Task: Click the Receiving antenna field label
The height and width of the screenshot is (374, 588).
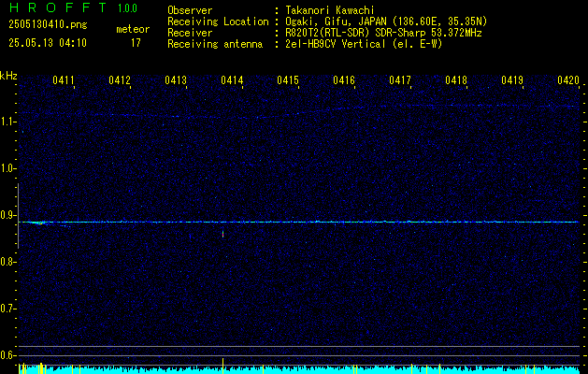Action: (x=215, y=44)
